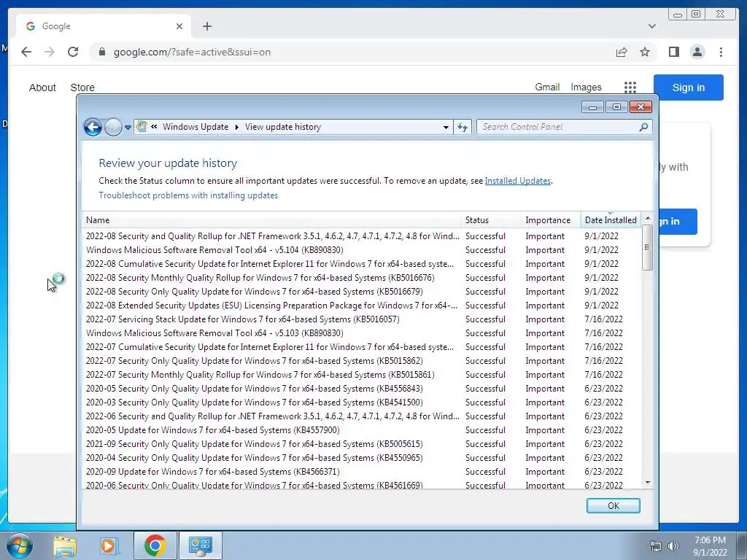Select the KB5005615 update row
747x560 pixels.
point(362,444)
